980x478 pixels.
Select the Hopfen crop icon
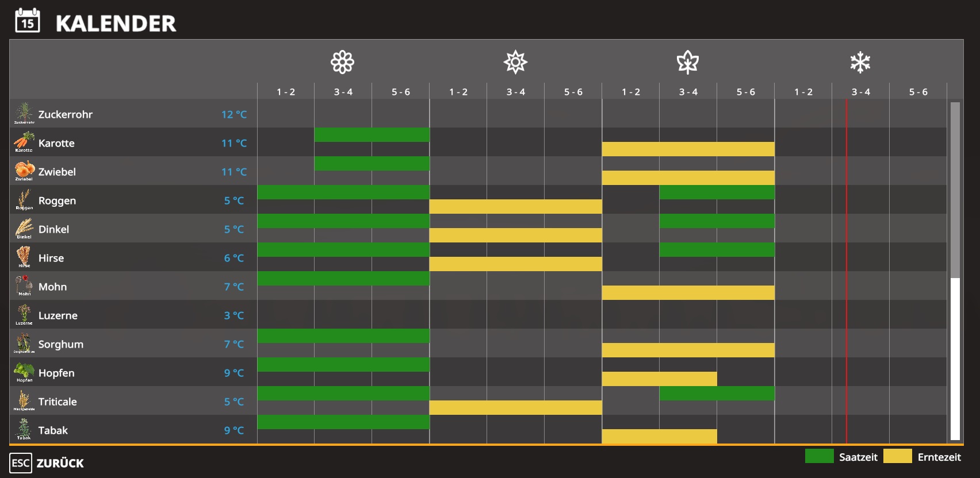(x=24, y=372)
